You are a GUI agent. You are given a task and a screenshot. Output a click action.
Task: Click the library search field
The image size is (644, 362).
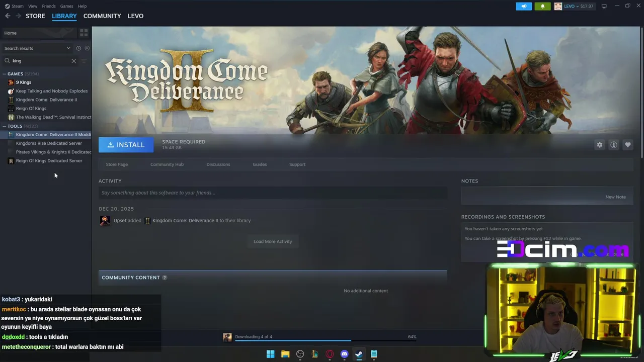40,61
